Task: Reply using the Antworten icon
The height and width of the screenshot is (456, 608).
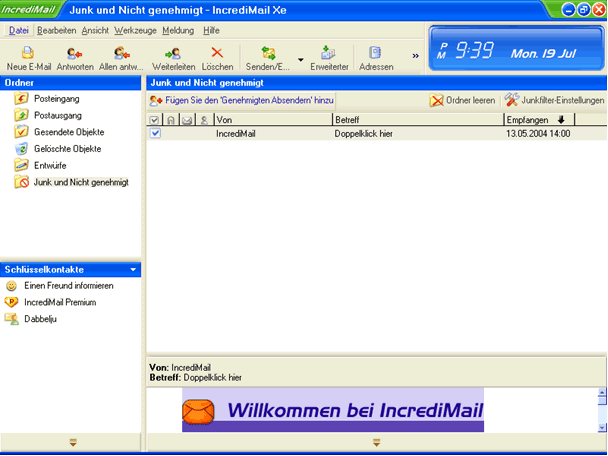Action: (x=75, y=58)
